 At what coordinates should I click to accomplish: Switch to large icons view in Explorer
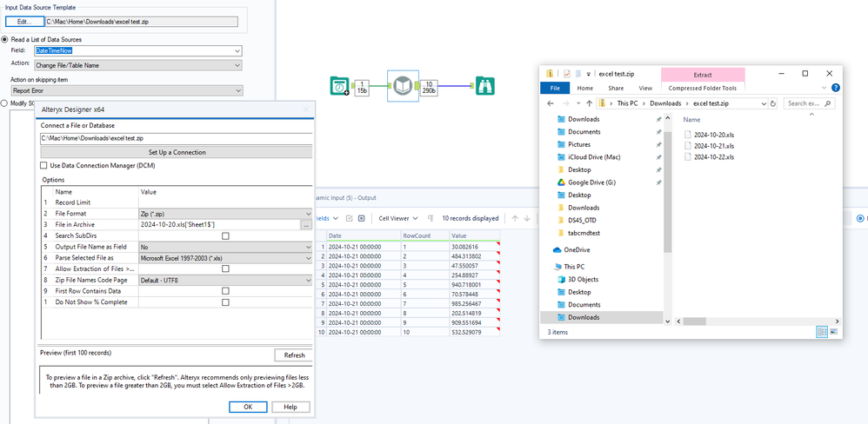(832, 332)
